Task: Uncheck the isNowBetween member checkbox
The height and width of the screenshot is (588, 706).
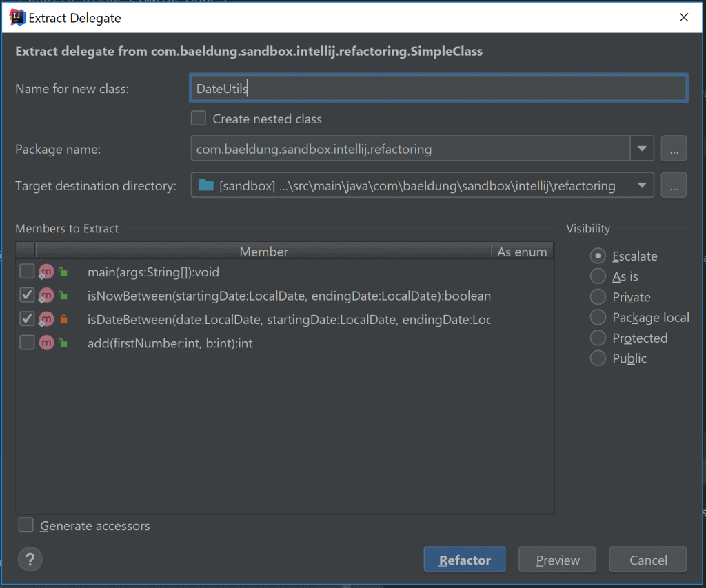Action: (x=27, y=295)
